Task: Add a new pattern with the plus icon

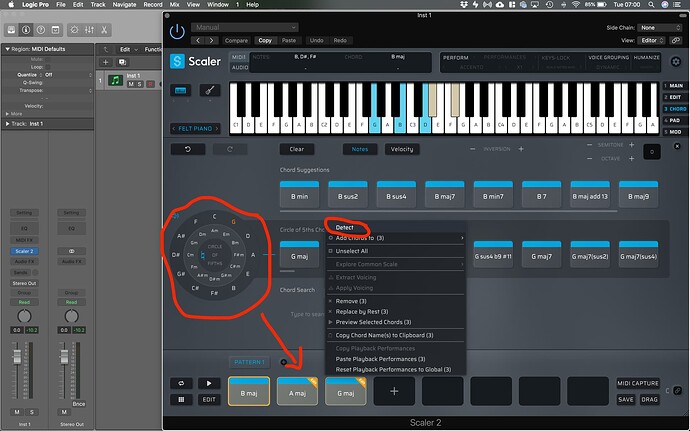Action: (x=283, y=362)
